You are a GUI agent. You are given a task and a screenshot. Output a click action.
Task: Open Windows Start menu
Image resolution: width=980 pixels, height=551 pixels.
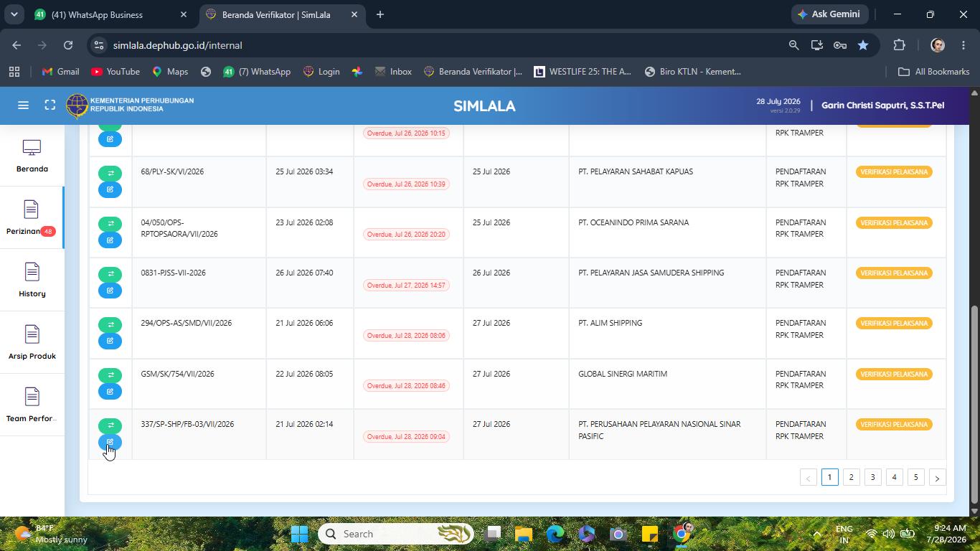pyautogui.click(x=300, y=534)
